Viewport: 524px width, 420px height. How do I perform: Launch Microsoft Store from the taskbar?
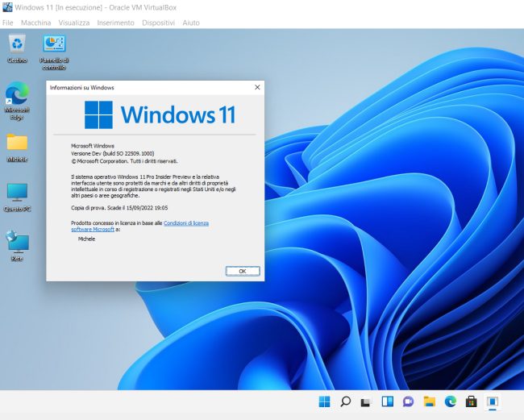pos(471,401)
